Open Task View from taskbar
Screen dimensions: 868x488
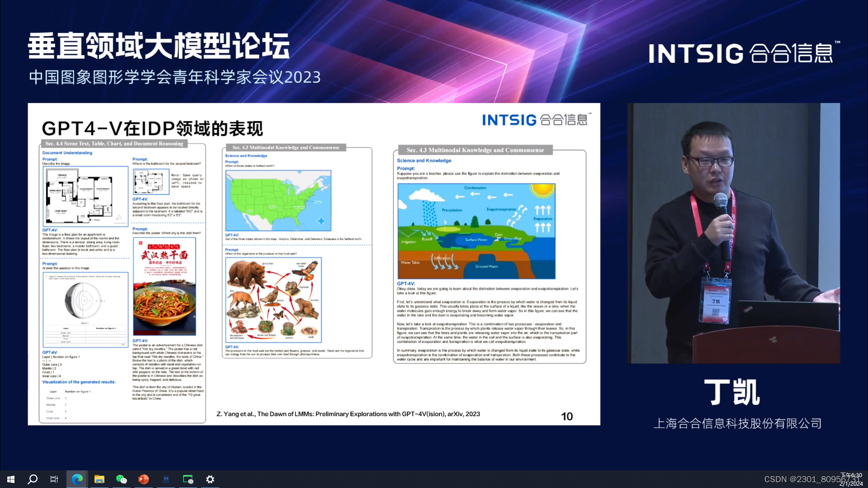(x=54, y=479)
